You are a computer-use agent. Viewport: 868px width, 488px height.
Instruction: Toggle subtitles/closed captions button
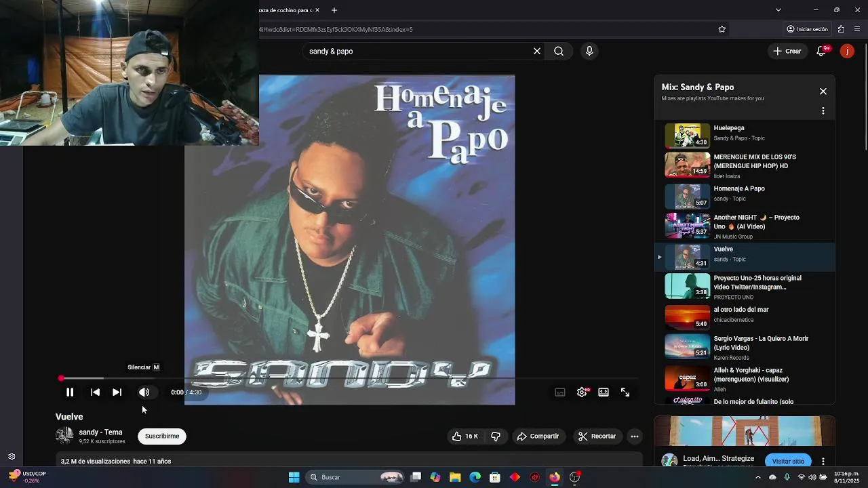pyautogui.click(x=560, y=392)
